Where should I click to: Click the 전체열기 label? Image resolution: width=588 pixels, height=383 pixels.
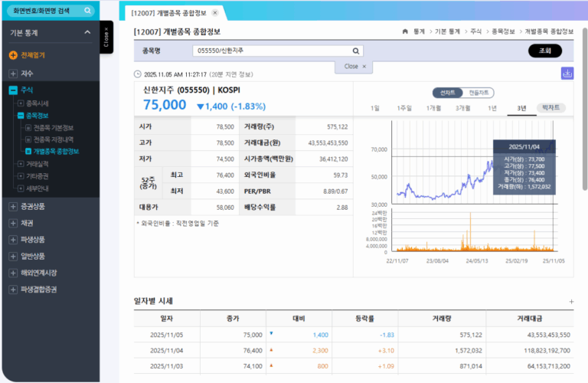point(33,55)
